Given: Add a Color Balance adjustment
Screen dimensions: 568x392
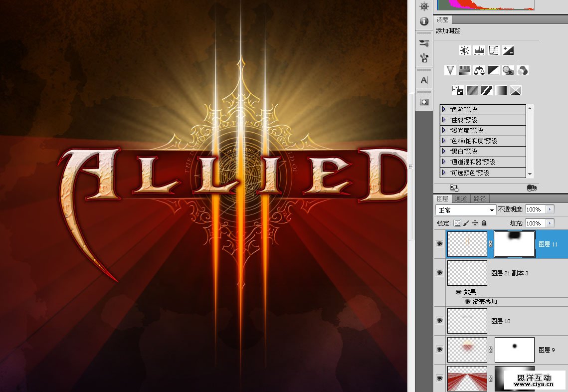Looking at the screenshot, I should click(479, 70).
